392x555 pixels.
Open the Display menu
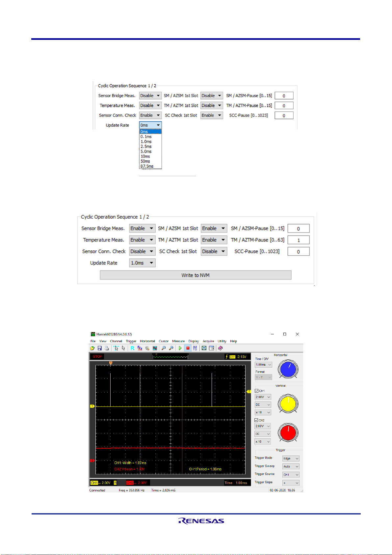(194, 341)
